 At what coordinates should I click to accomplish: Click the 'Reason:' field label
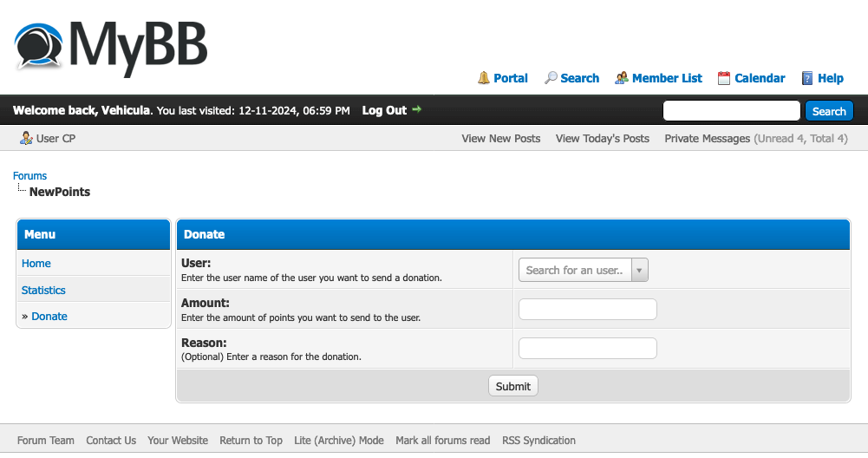tap(204, 343)
